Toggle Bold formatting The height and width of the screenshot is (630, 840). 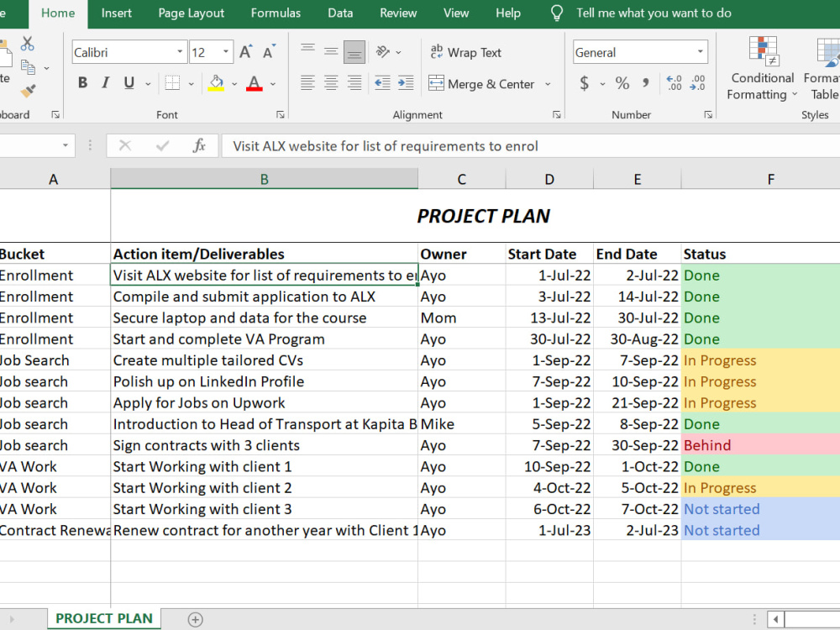(82, 83)
